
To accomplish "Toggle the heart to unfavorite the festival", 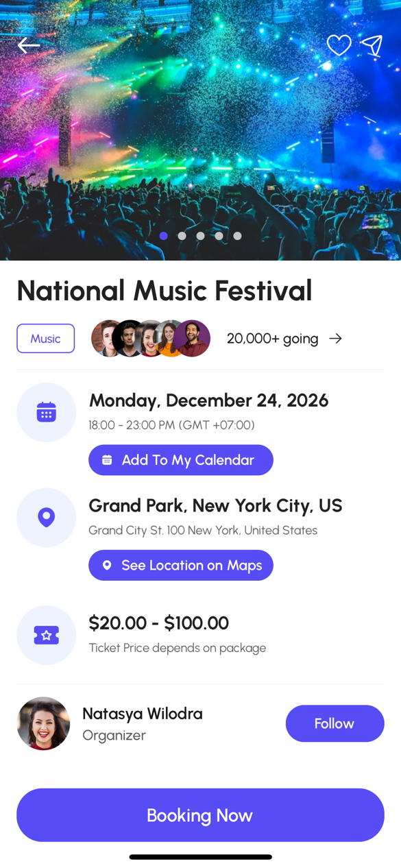I will click(339, 46).
